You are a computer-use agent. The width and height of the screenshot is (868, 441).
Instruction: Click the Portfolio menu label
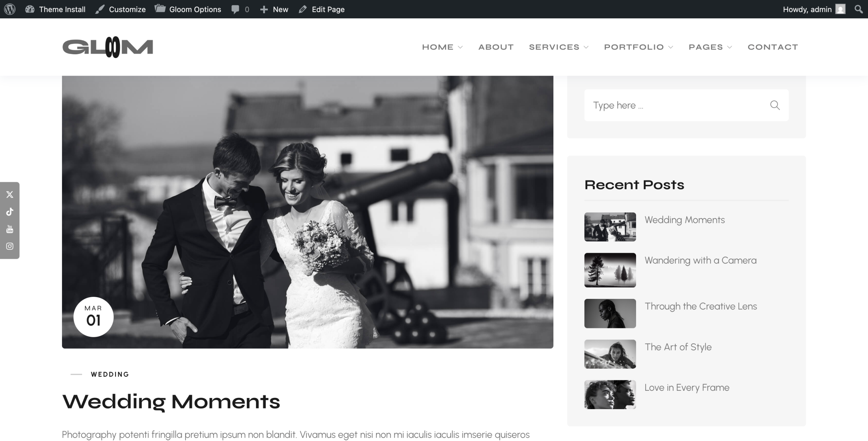634,47
